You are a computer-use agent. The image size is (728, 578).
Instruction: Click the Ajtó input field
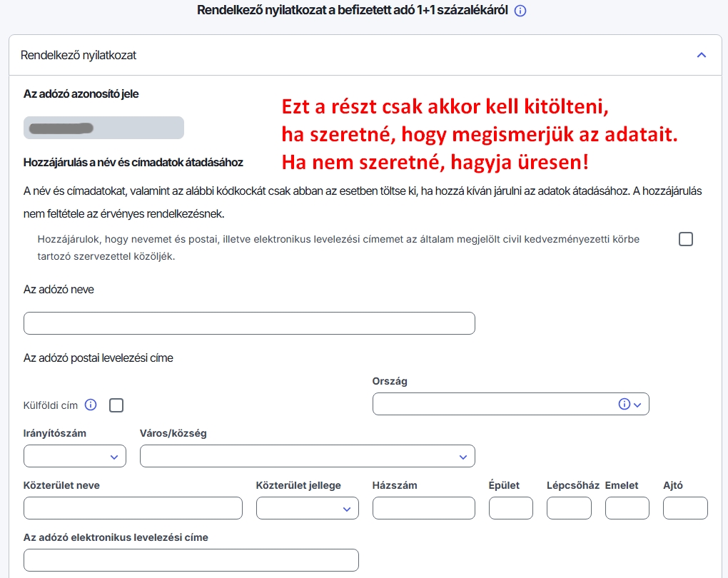pos(685,508)
